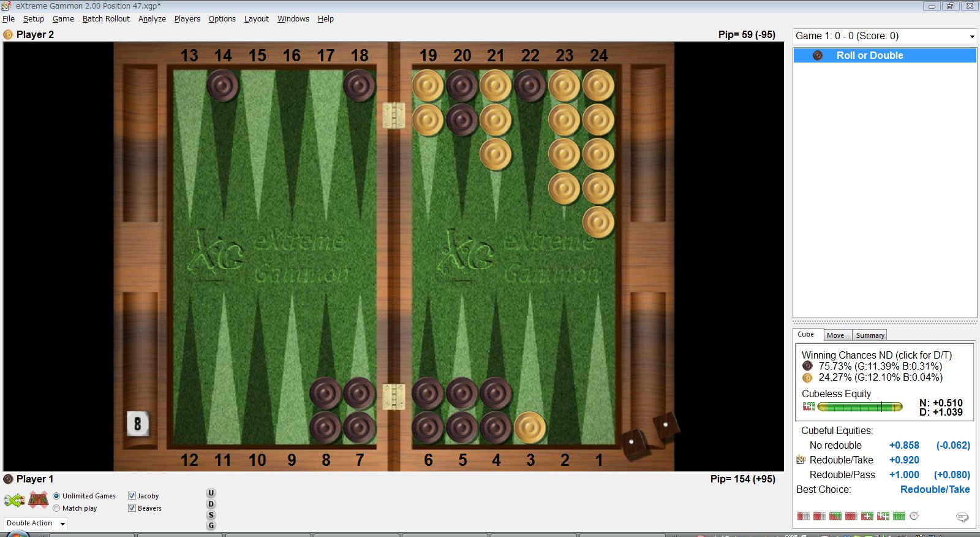
Task: Open the Analyze menu
Action: click(x=152, y=19)
